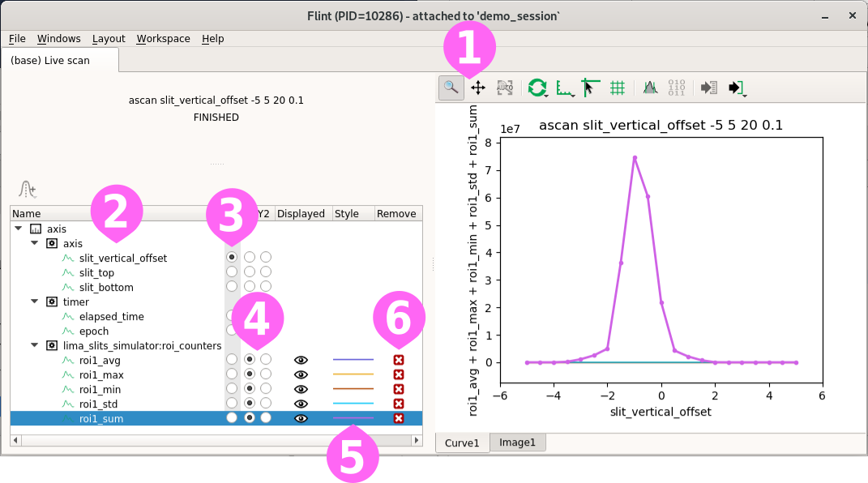
Task: Toggle the plot grid icon
Action: tap(618, 88)
